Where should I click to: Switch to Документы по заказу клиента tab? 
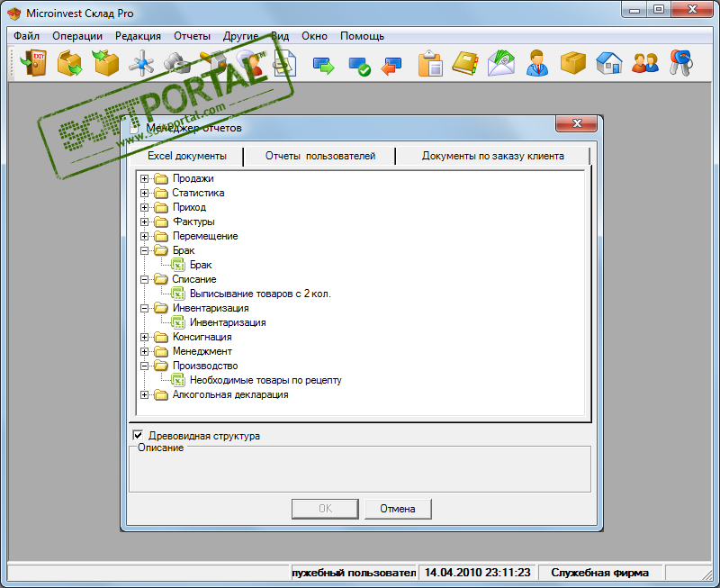click(492, 156)
